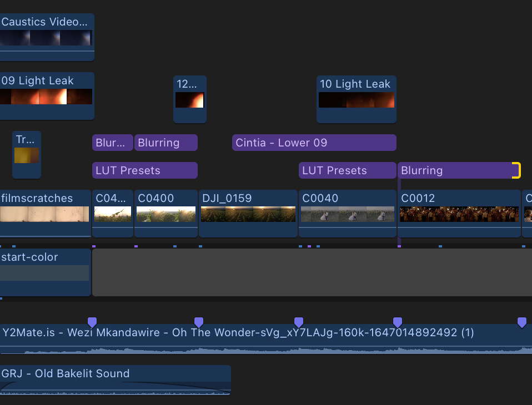532x405 pixels.
Task: Select the start-color clip
Action: tap(46, 272)
